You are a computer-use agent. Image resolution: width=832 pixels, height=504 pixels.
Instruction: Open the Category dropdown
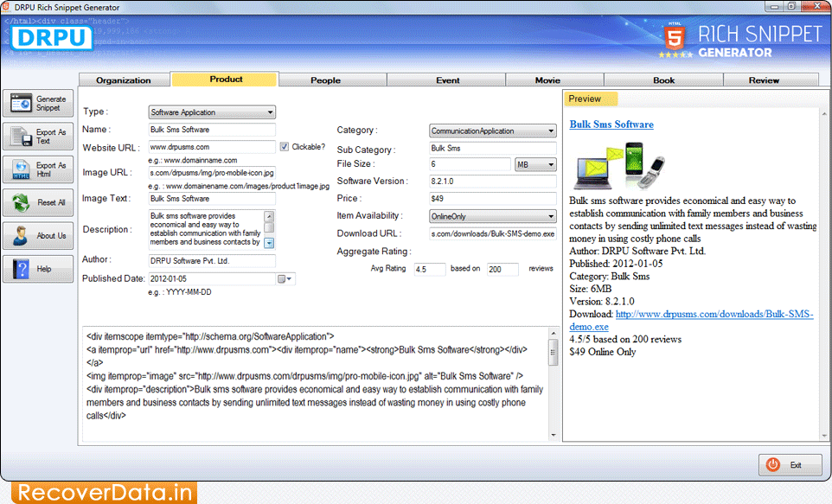(492, 131)
